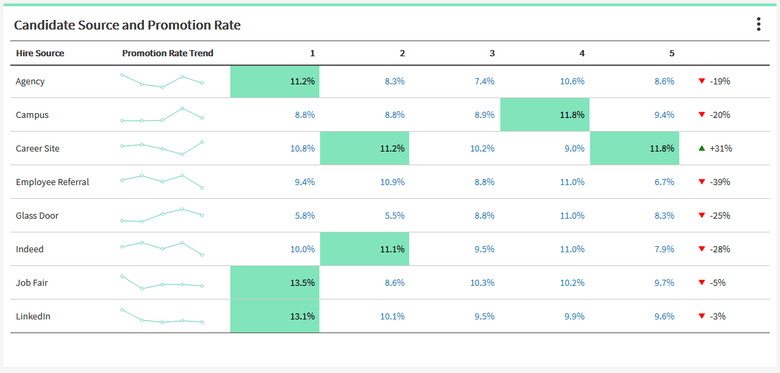Viewport: 780px width, 373px height.
Task: Click the Glass Door trend sparkline
Action: point(162,215)
